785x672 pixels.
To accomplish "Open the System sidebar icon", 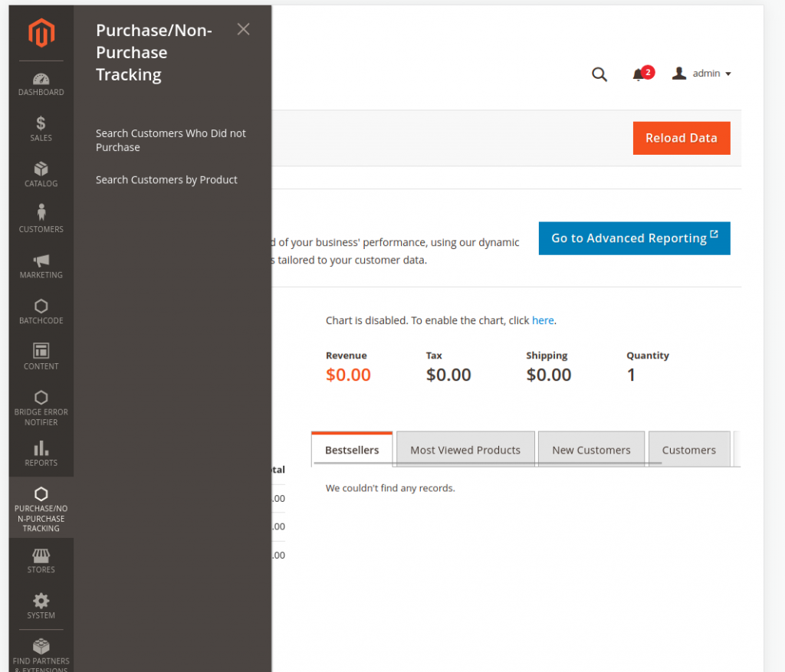I will [x=41, y=605].
